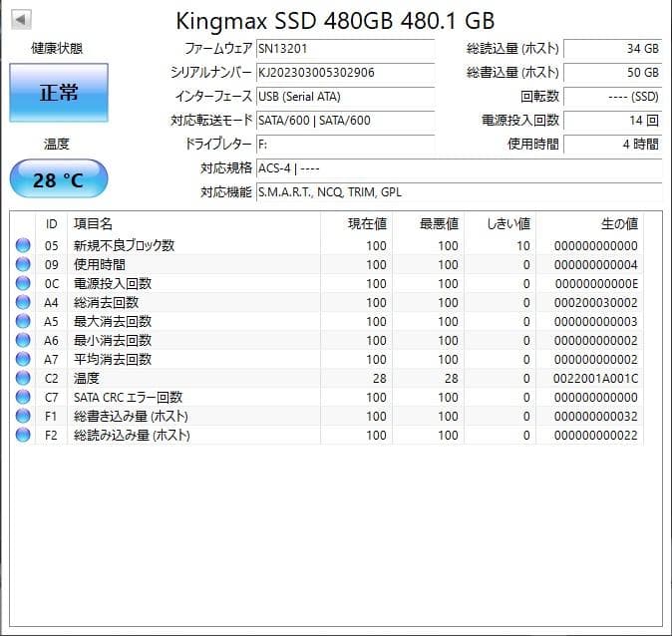Click raw value 000000000032
The height and width of the screenshot is (636, 672).
pyautogui.click(x=595, y=416)
